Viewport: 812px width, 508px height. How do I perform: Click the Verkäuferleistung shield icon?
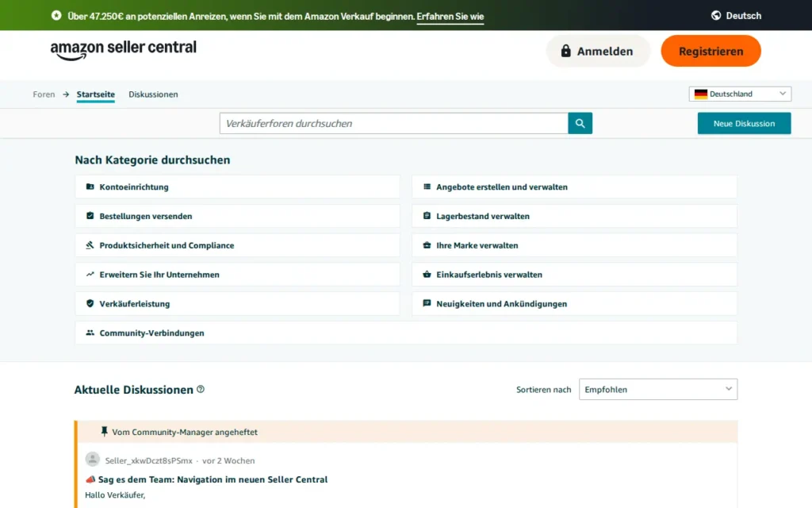click(x=90, y=303)
